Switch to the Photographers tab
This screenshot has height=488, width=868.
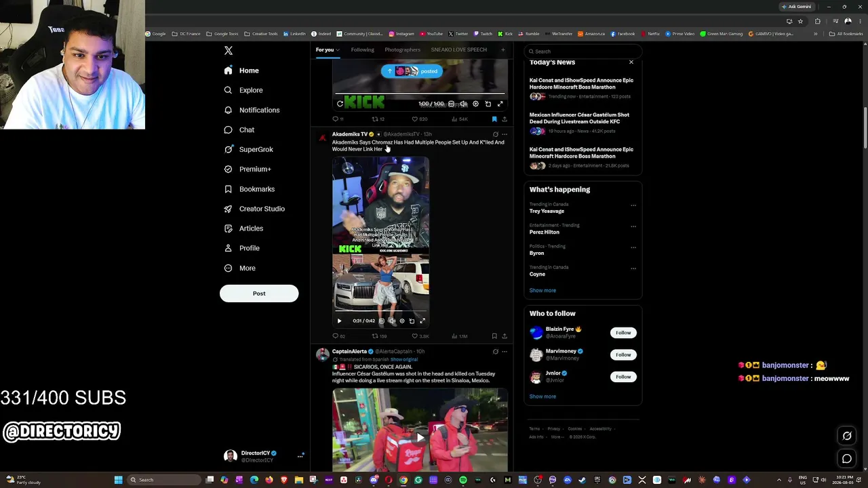(x=402, y=49)
